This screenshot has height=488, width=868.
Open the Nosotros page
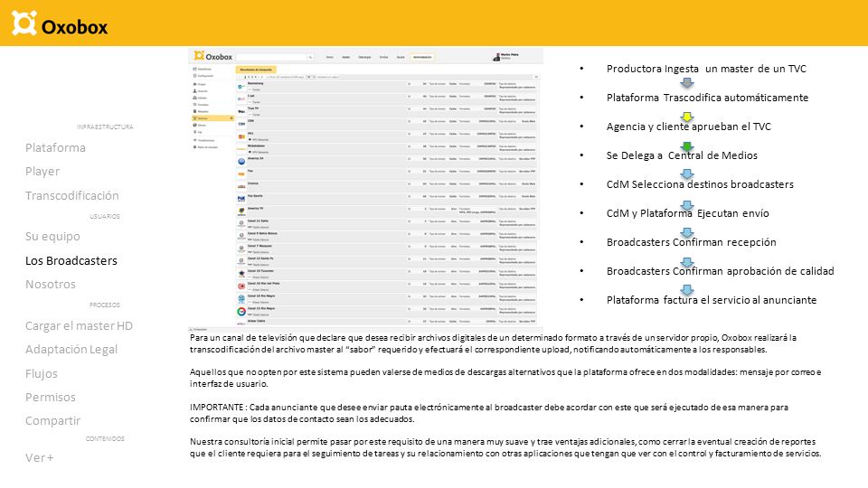coord(51,285)
